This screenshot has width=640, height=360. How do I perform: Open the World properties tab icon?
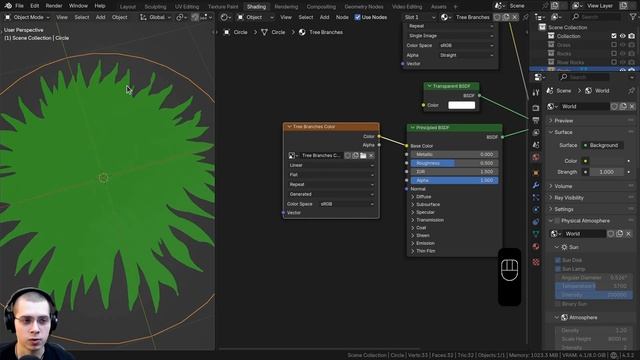coord(536,157)
